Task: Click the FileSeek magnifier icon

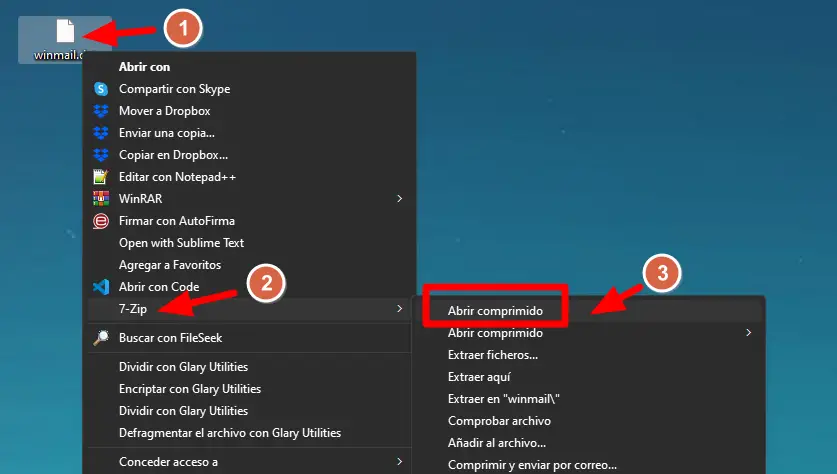Action: tap(101, 337)
